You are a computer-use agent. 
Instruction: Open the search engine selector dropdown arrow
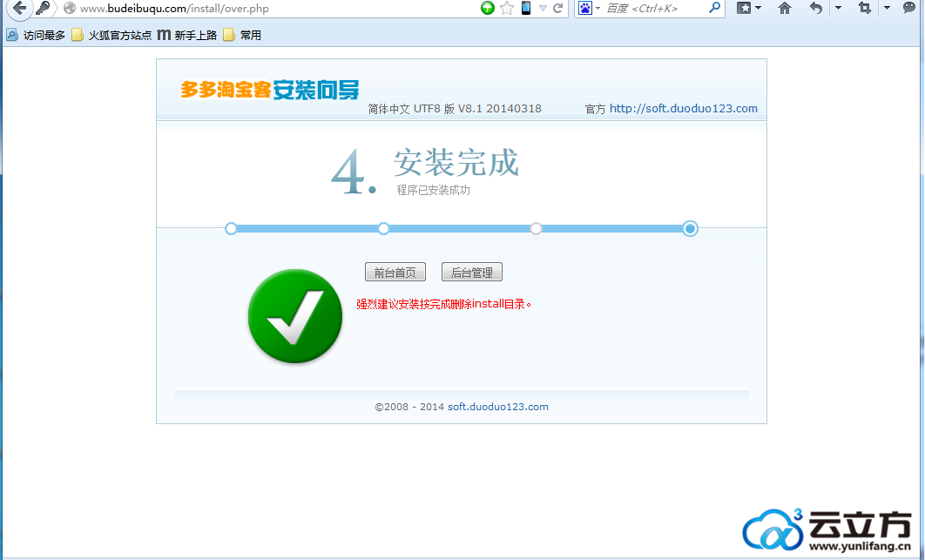(x=598, y=8)
